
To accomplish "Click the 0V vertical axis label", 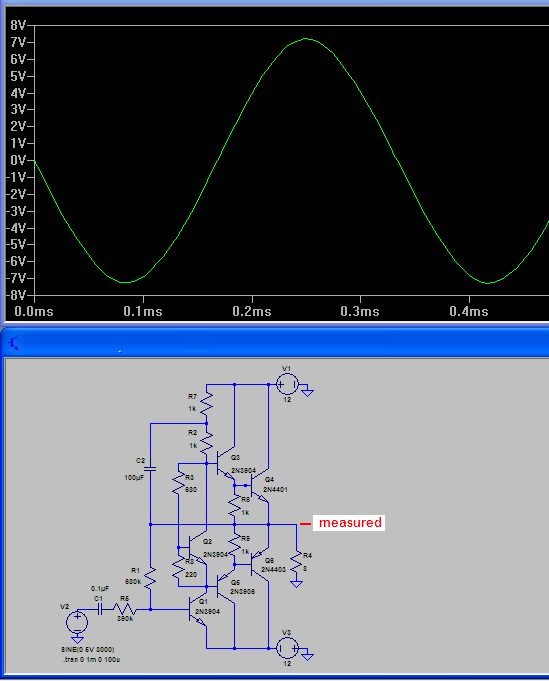I will (18, 160).
